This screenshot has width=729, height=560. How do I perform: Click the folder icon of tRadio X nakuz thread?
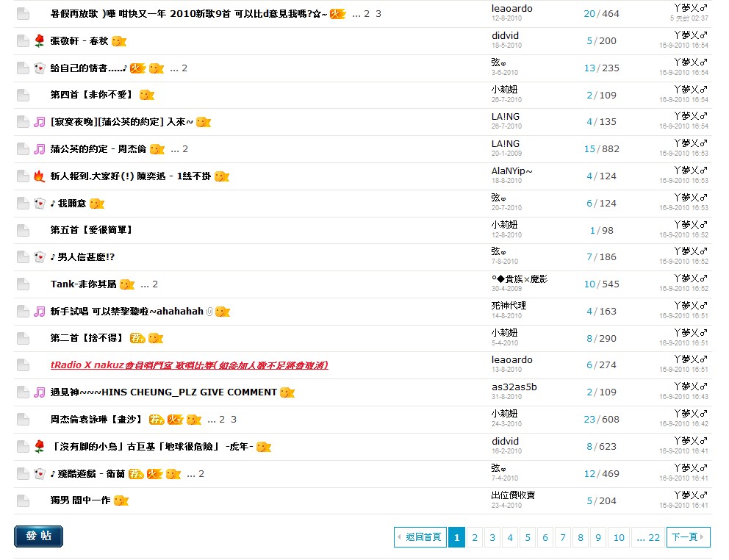[x=23, y=365]
